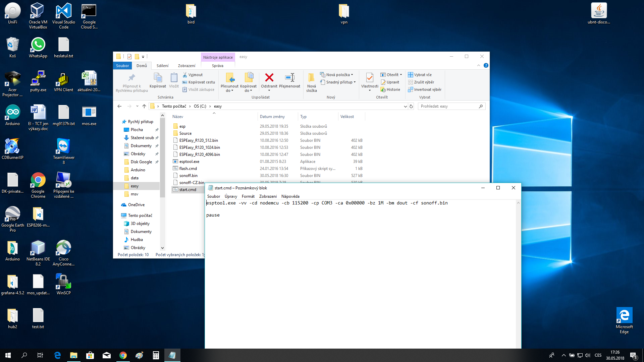
Task: Click the refresh button beside the address bar
Action: [x=411, y=106]
